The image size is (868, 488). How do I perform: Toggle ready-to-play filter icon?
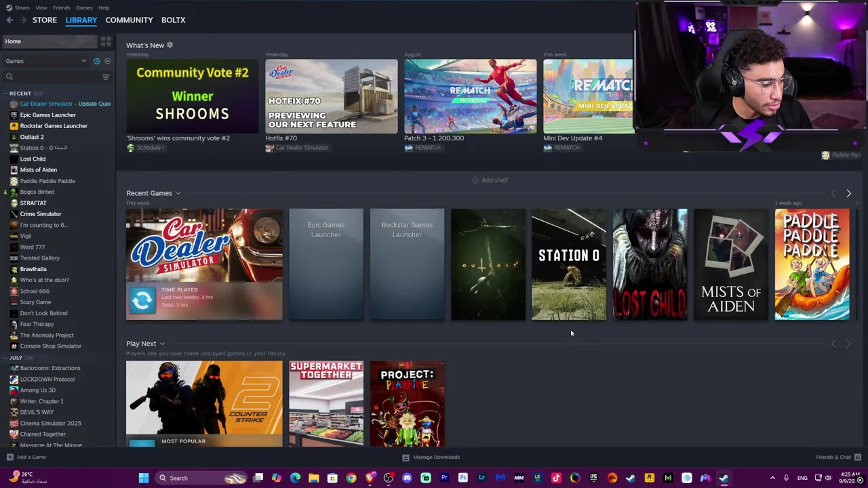click(x=107, y=61)
